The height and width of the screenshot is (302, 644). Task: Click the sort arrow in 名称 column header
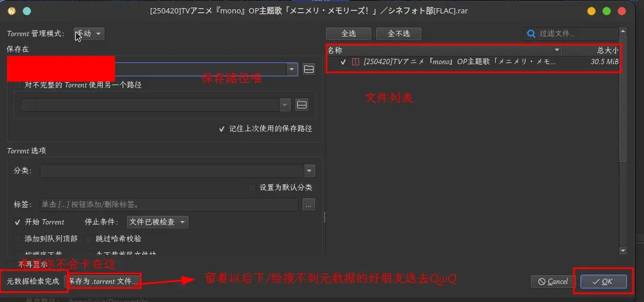point(557,50)
